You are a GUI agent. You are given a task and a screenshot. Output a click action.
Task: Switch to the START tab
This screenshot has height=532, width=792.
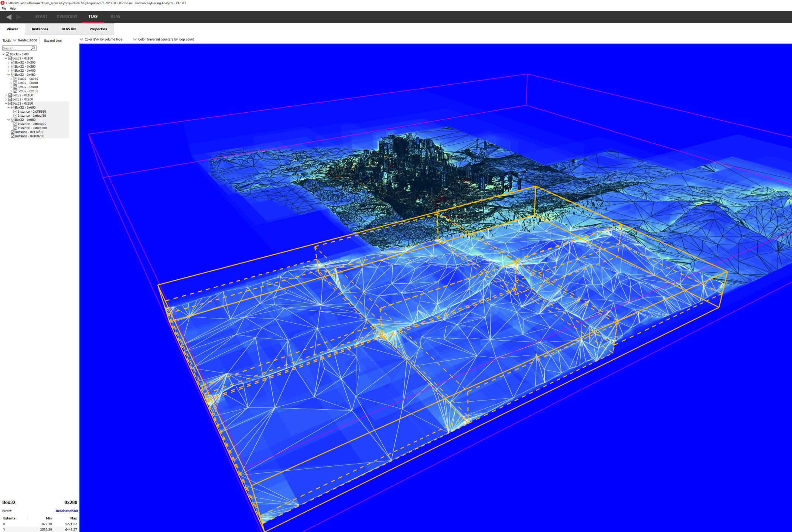pyautogui.click(x=41, y=17)
